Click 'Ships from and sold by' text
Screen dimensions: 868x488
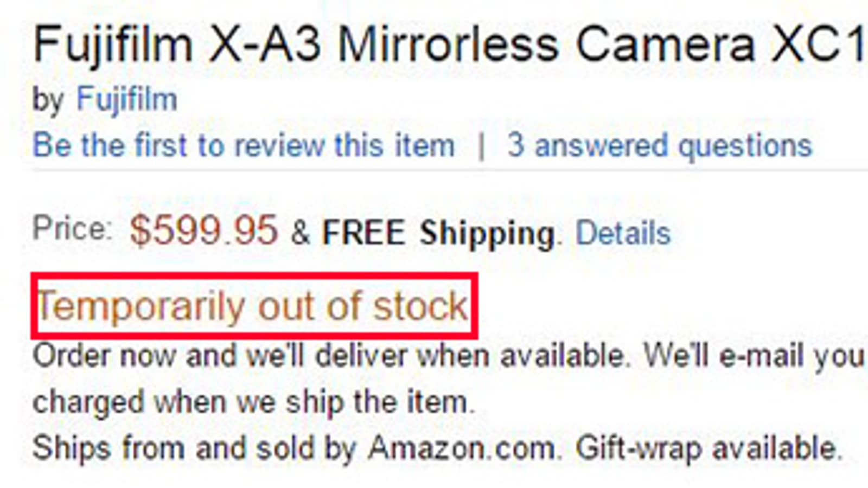tap(194, 448)
